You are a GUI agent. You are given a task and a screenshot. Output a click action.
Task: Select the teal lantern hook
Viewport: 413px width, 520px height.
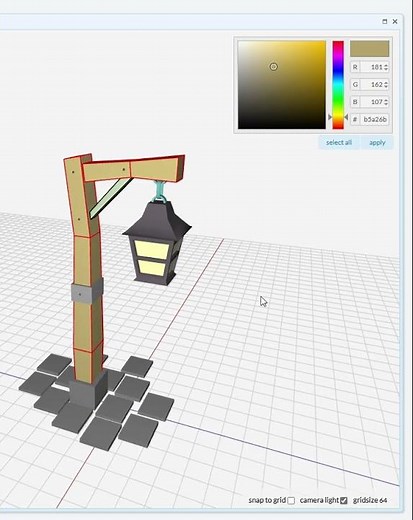point(159,192)
